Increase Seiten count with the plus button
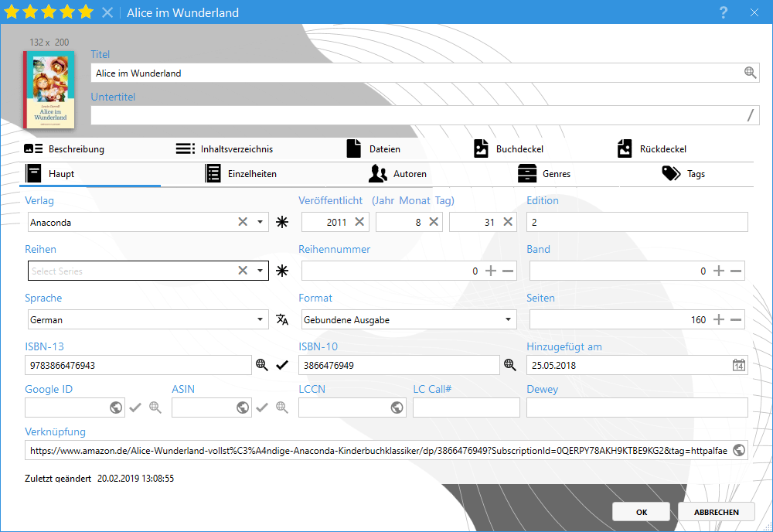 718,319
